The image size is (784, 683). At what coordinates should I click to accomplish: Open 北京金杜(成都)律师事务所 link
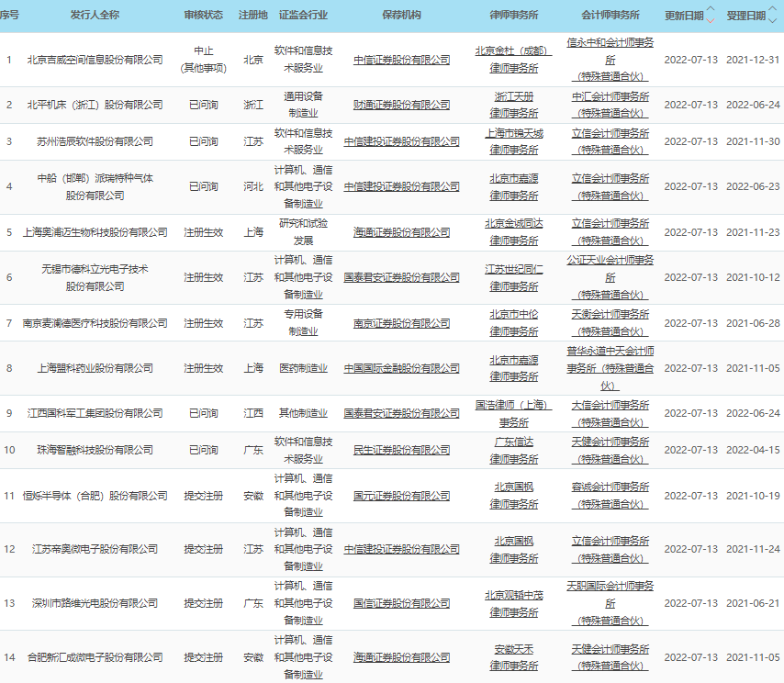pyautogui.click(x=513, y=60)
